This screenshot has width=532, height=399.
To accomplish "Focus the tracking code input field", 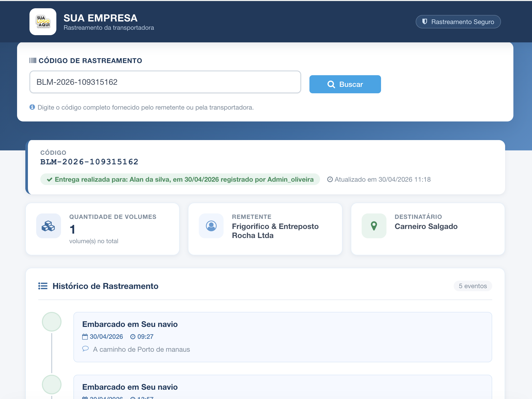I will click(165, 82).
